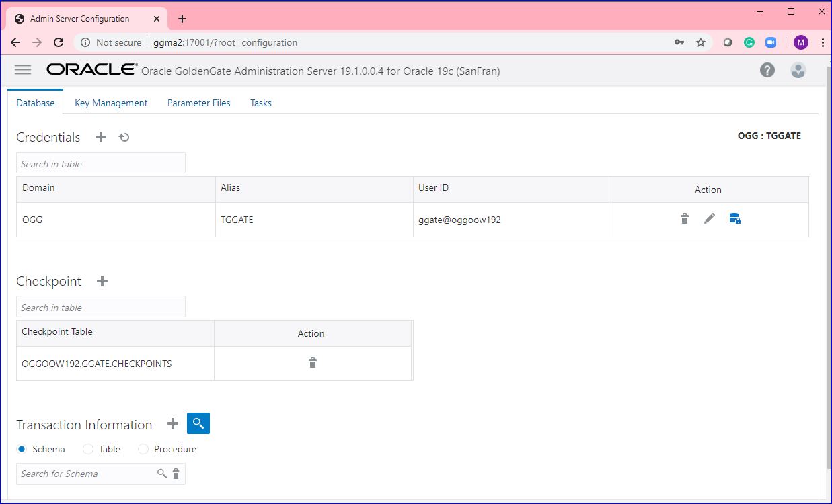This screenshot has height=504, width=832.
Task: Go back in browser history
Action: 15,42
